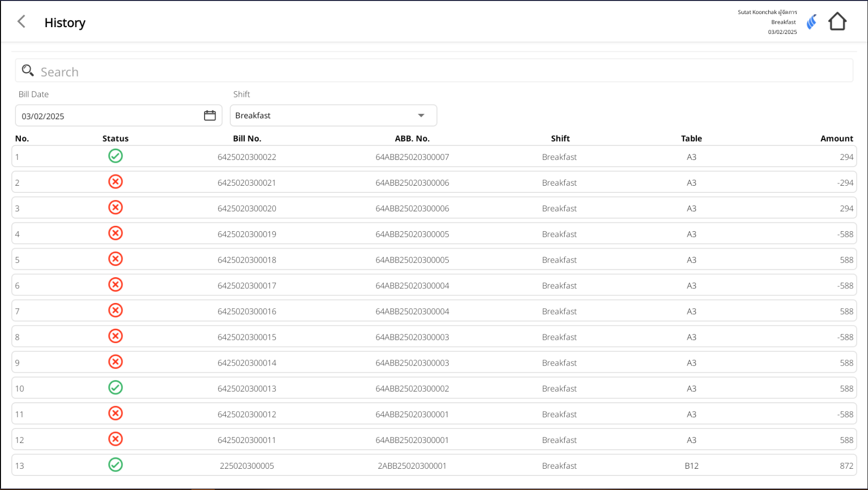Click the Bill Date field 03/02/2025

click(107, 116)
